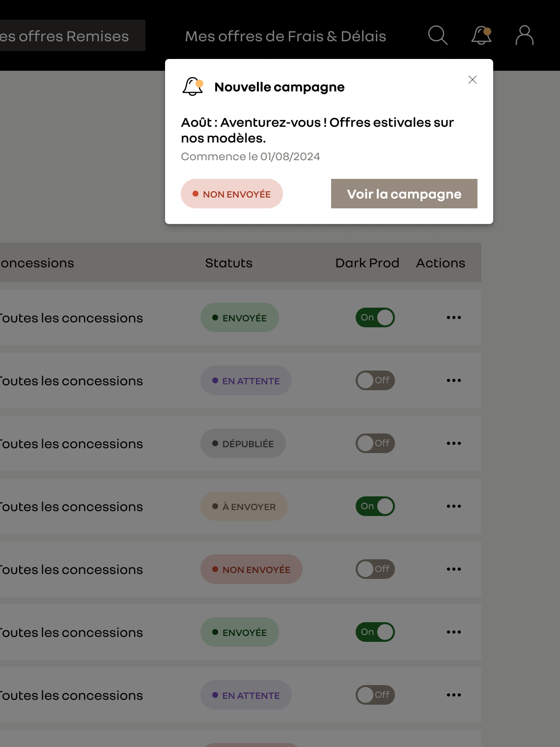
Task: Open actions menu for DÉPUBLIÉE row
Action: point(454,443)
